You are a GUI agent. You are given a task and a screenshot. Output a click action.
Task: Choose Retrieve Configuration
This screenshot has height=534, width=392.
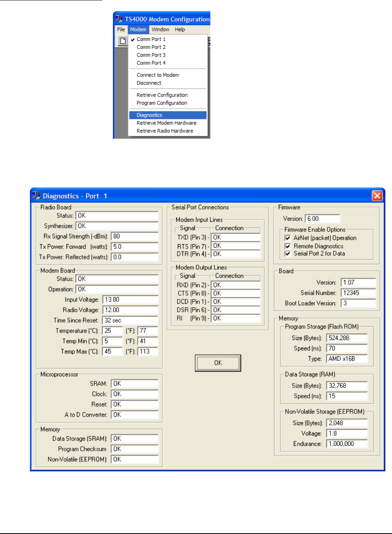tap(168, 95)
